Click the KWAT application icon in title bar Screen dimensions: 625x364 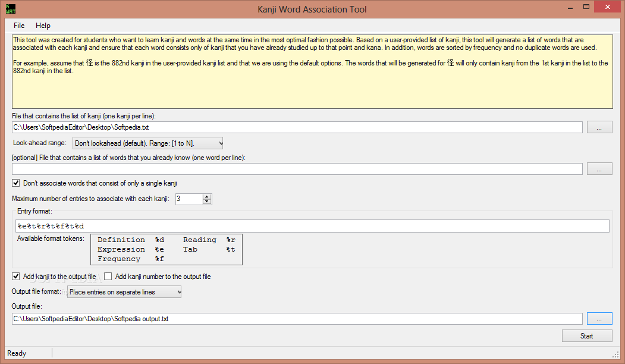point(11,9)
